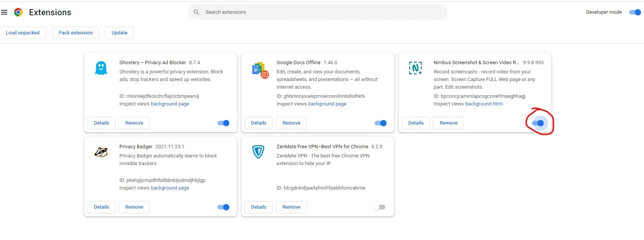The image size is (644, 240).
Task: Click Privacy Badger extension name
Action: click(x=136, y=147)
